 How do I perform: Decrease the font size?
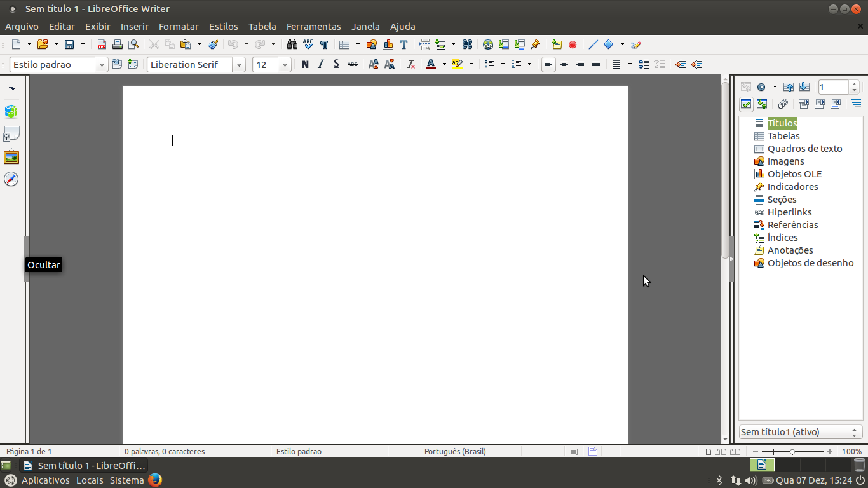click(390, 64)
